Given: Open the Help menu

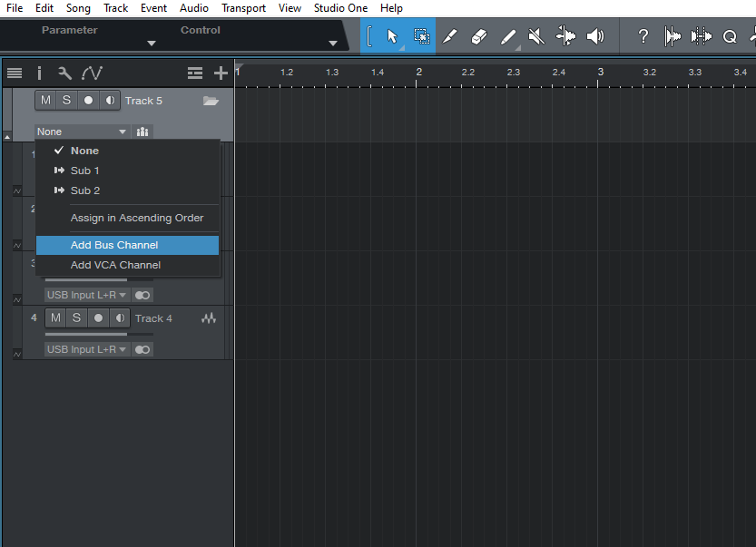Looking at the screenshot, I should 391,8.
